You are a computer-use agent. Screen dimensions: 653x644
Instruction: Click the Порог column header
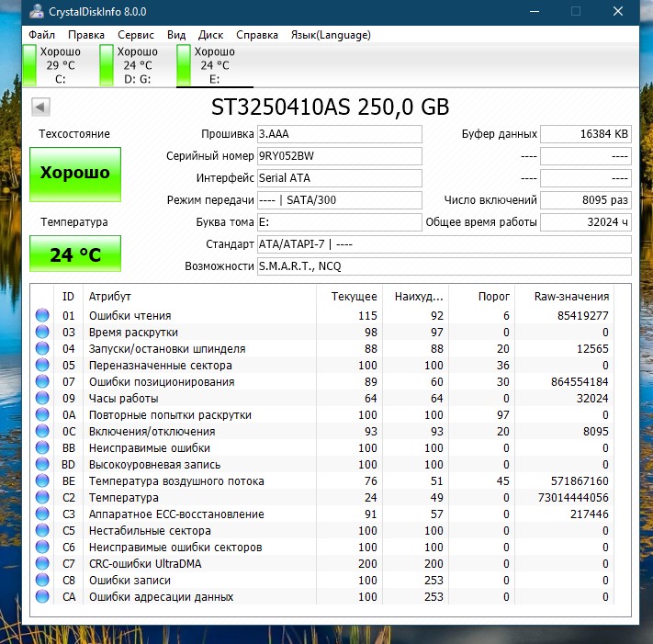click(482, 297)
